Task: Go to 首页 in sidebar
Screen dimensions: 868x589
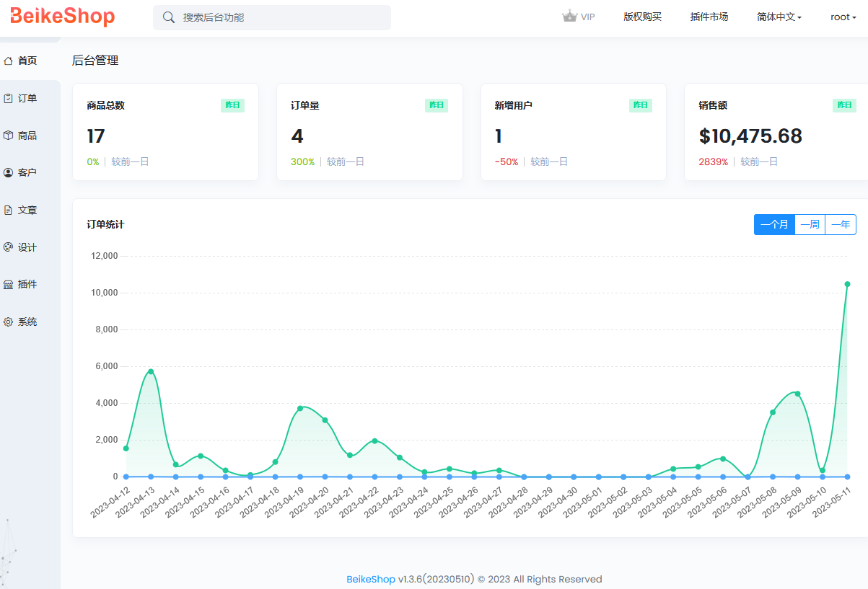Action: (27, 61)
